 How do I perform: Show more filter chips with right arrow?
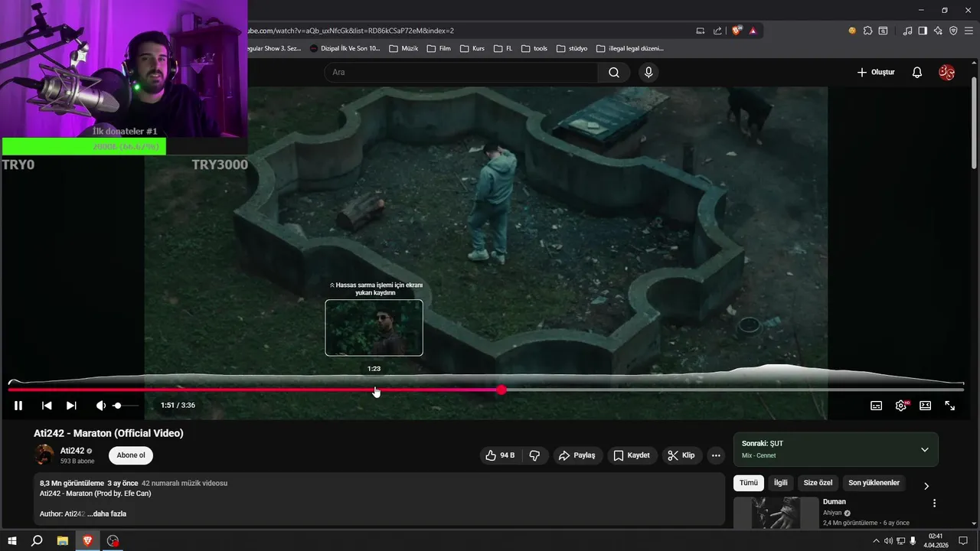click(x=926, y=486)
